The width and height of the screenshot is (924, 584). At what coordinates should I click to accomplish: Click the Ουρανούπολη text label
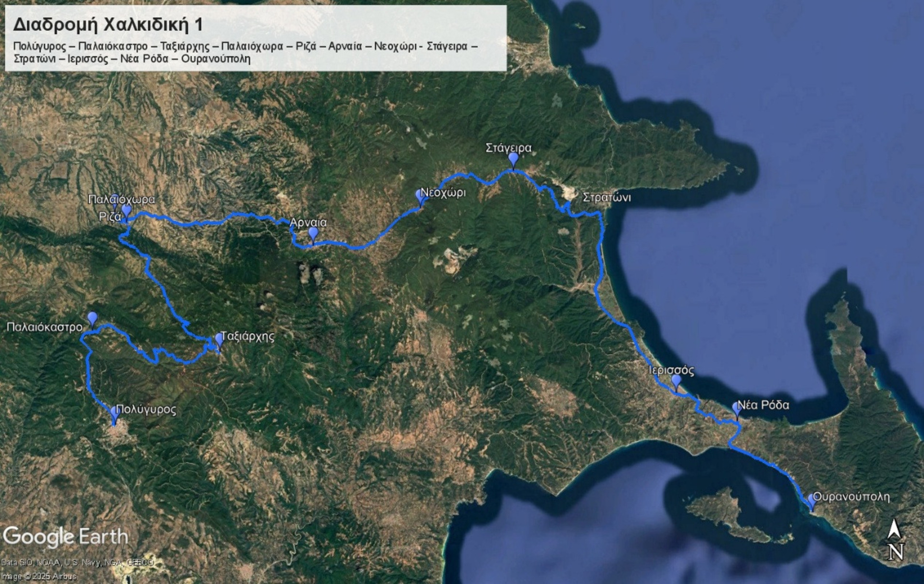pyautogui.click(x=851, y=497)
